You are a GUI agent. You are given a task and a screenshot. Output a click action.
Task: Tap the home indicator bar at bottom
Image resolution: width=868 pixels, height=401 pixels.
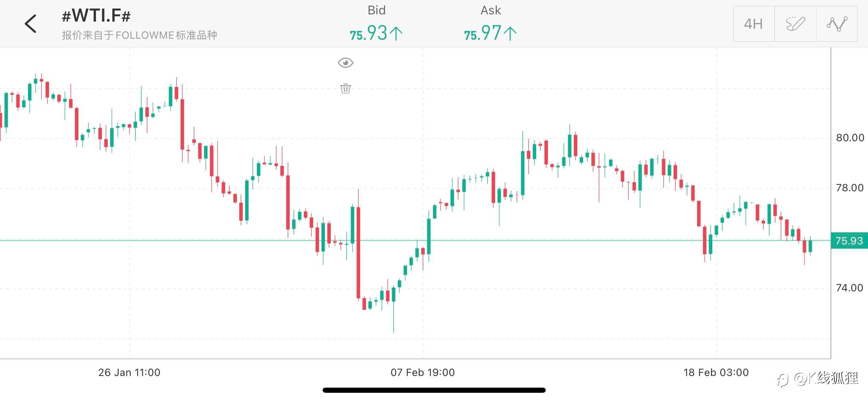click(x=434, y=390)
